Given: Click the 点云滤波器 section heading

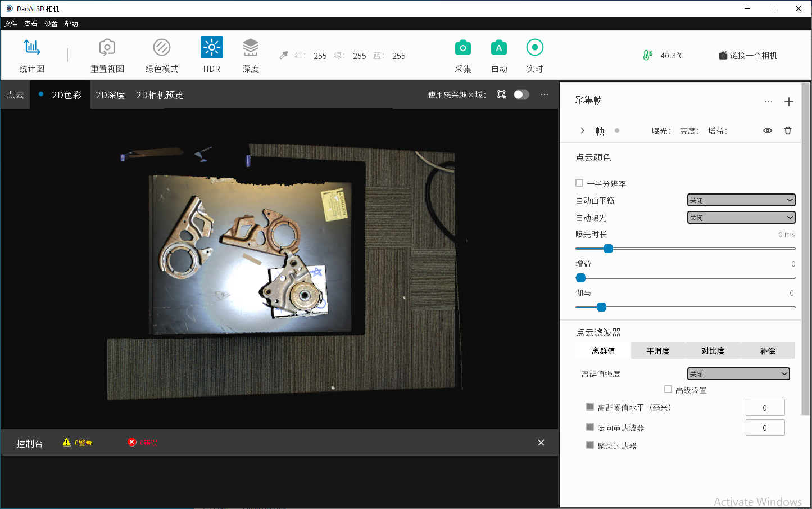Looking at the screenshot, I should pyautogui.click(x=598, y=332).
